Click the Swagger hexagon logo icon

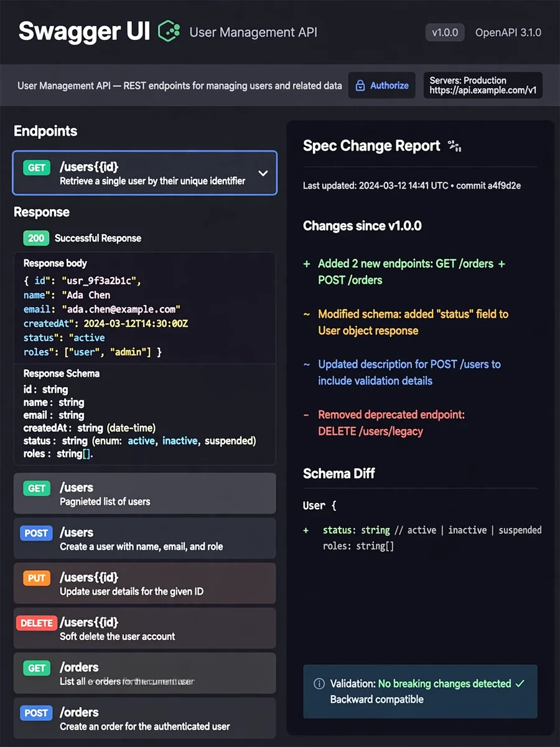[169, 31]
